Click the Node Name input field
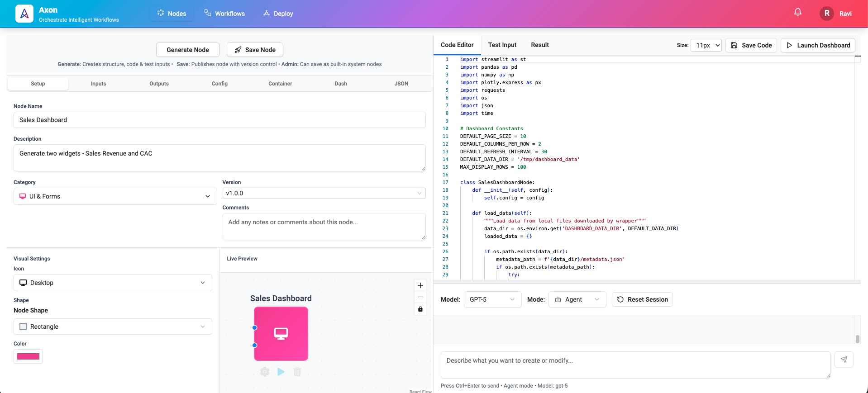Screen dimensions: 868x393 (219, 120)
